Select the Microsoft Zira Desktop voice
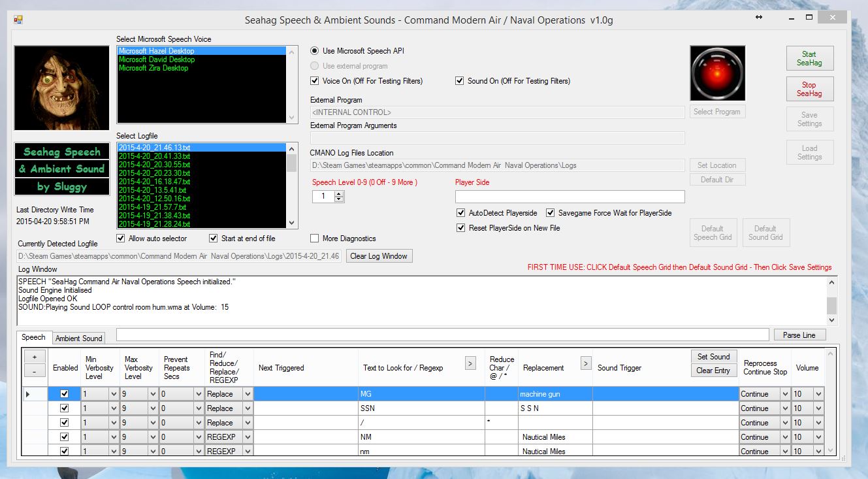 [x=202, y=68]
